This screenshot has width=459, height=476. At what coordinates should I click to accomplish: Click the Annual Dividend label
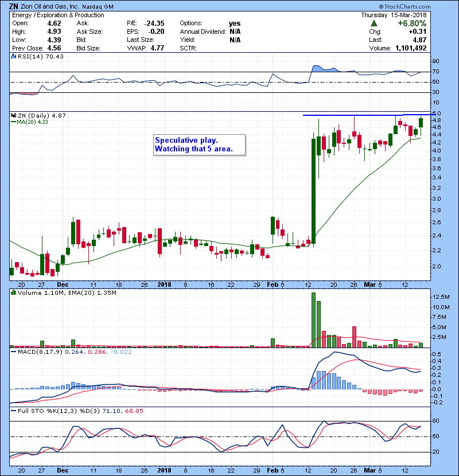coord(203,32)
